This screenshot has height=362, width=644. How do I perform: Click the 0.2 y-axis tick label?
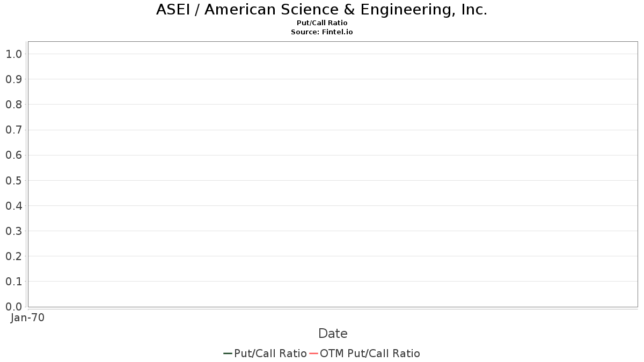point(13,256)
